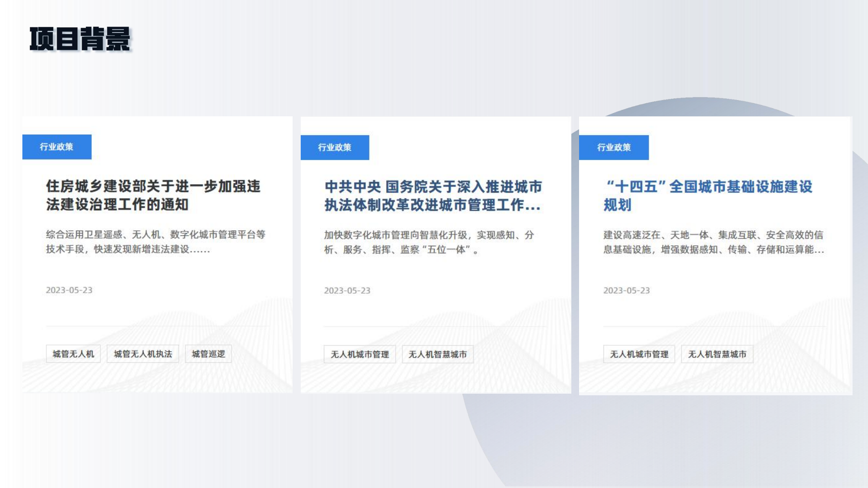The image size is (868, 488).
Task: Select the 城管巡逻 tag
Action: (x=208, y=354)
